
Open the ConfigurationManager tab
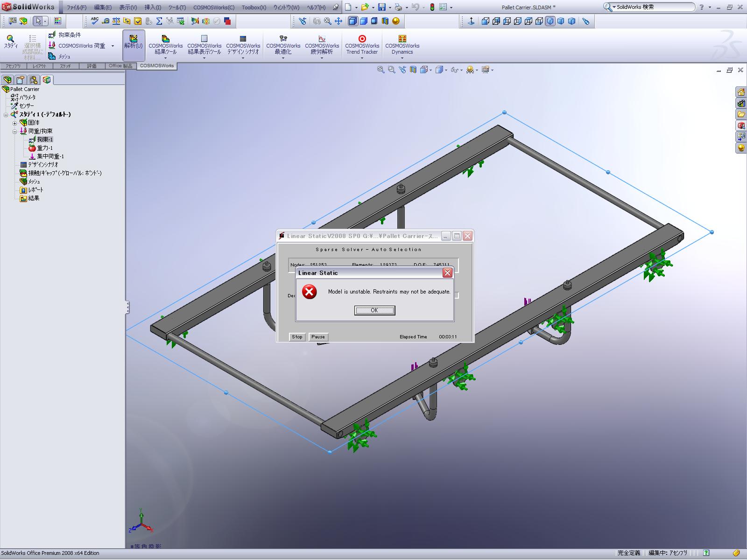pyautogui.click(x=34, y=80)
